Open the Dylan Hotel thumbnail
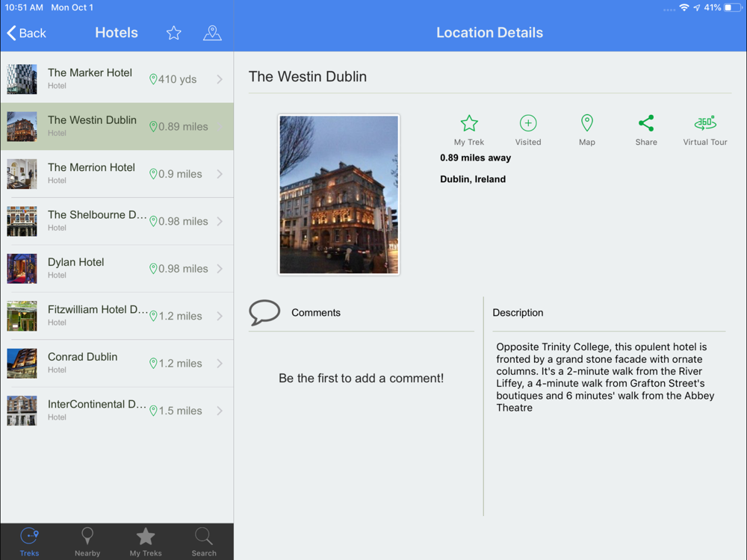 tap(22, 269)
